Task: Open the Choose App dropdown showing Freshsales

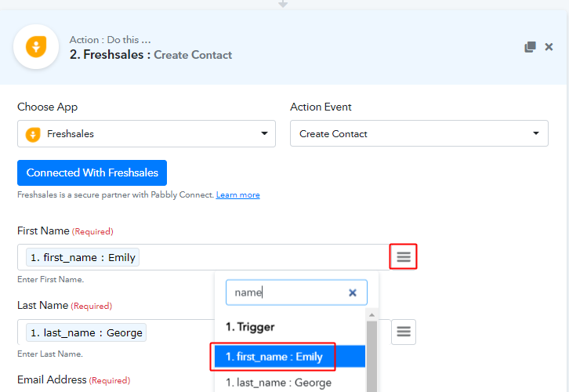Action: (x=147, y=133)
